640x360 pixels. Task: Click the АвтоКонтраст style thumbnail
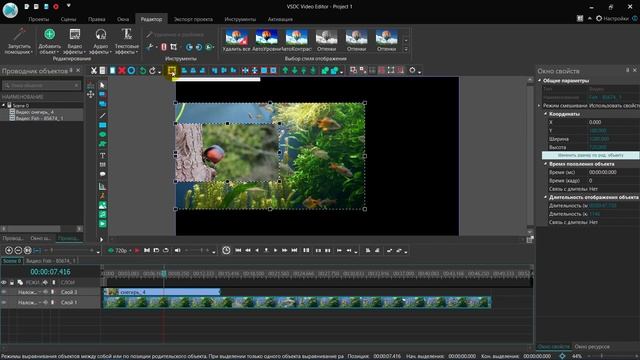click(x=297, y=41)
